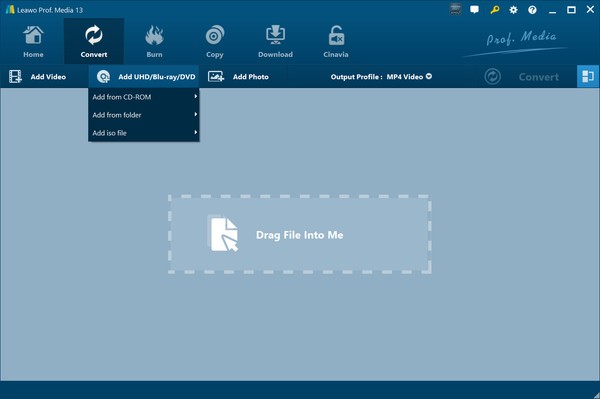Open the Home module
600x399 pixels.
(33, 41)
